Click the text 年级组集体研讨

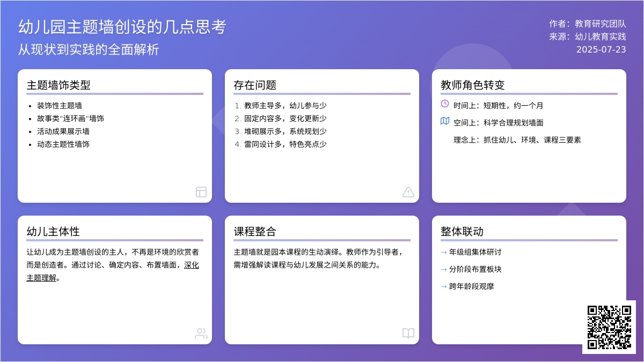[475, 252]
